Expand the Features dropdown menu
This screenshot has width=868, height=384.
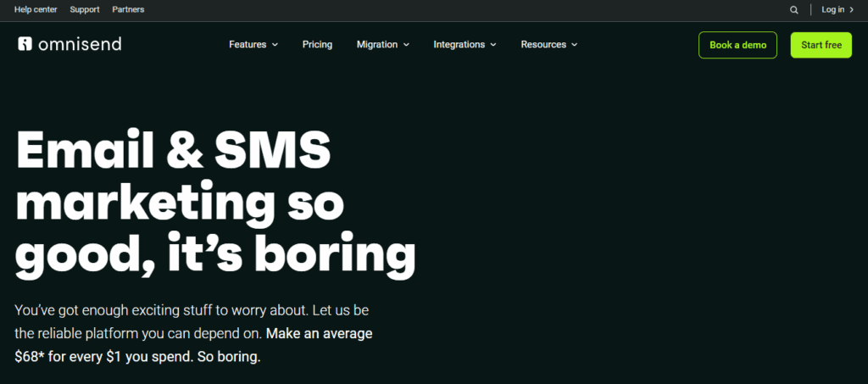click(x=253, y=45)
